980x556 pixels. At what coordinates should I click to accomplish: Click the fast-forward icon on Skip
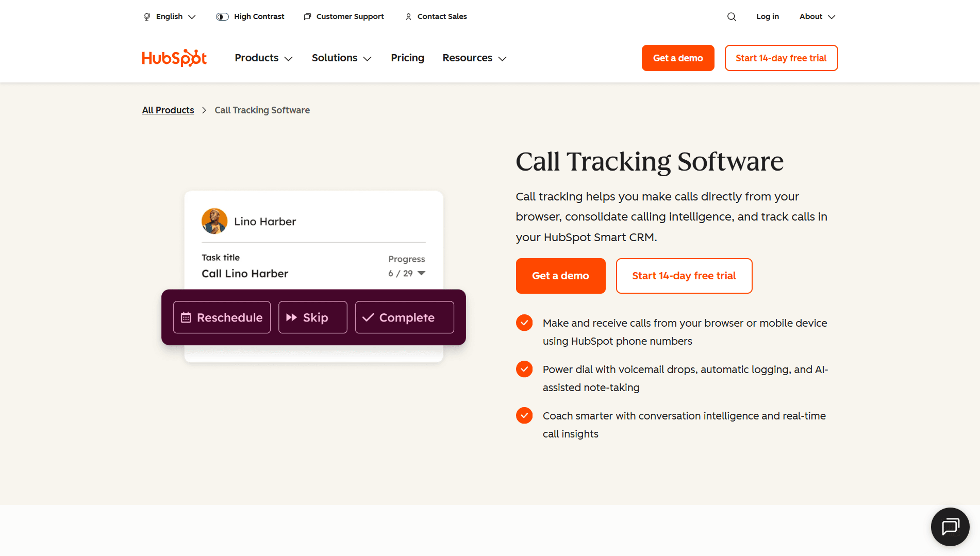[x=291, y=317]
